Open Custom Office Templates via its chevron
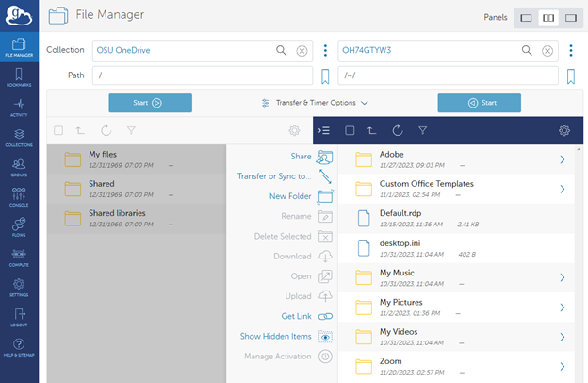Viewport: 588px width, 383px height. pyautogui.click(x=563, y=189)
